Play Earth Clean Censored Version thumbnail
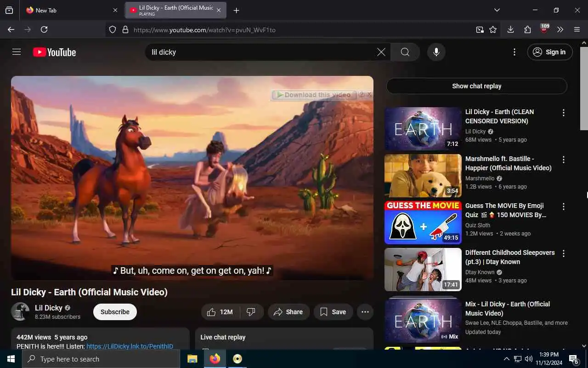588x368 pixels. point(423,129)
